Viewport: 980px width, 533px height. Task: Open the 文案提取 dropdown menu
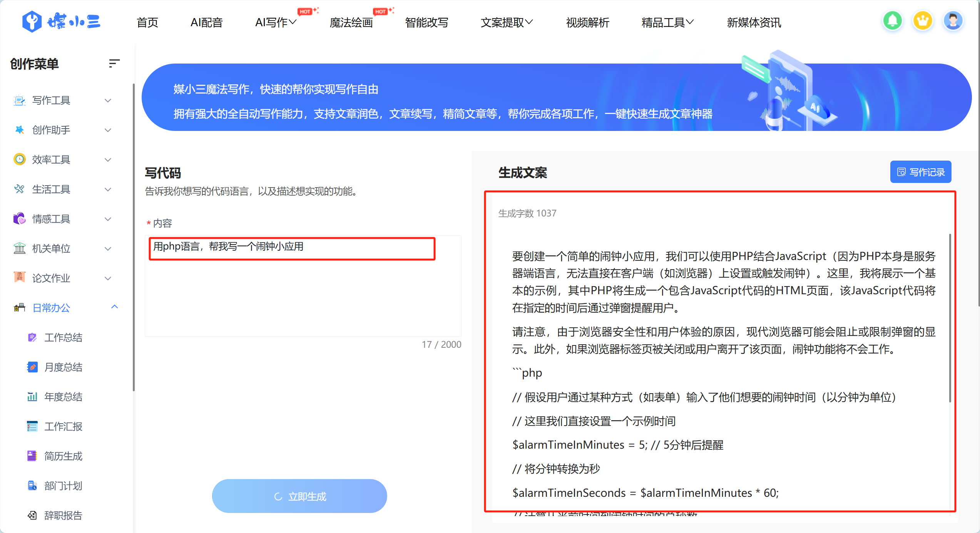[507, 22]
